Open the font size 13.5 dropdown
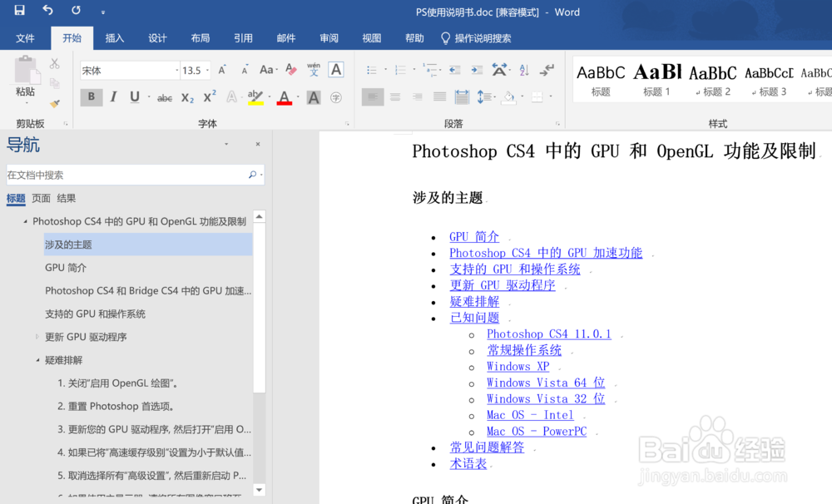832x504 pixels. [x=207, y=71]
